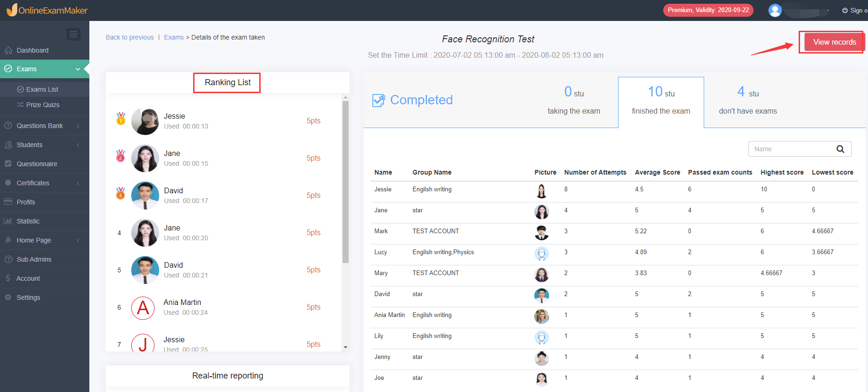
Task: Click the Statistic bar chart icon
Action: [x=8, y=221]
